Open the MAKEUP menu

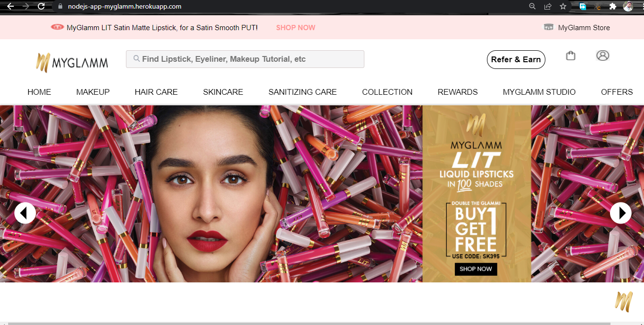point(93,92)
